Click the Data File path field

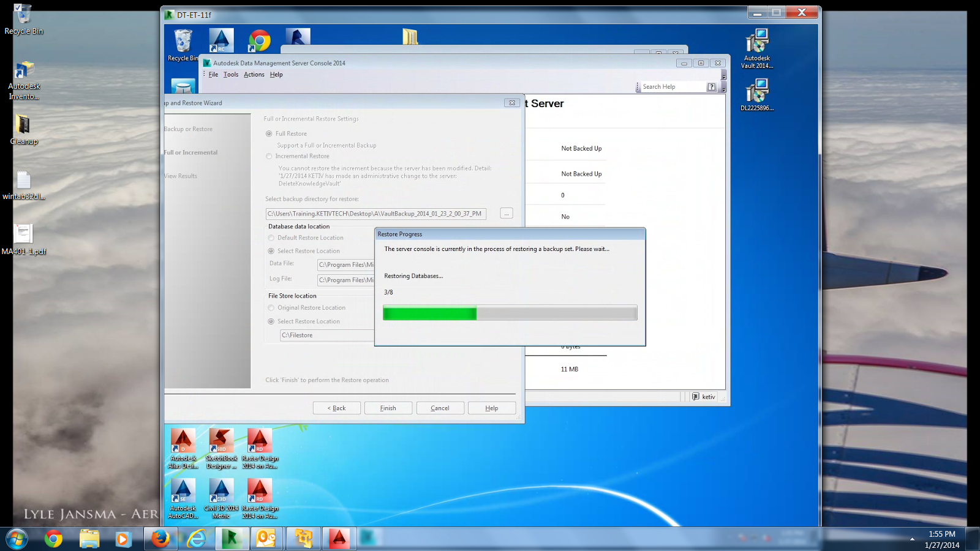coord(345,264)
